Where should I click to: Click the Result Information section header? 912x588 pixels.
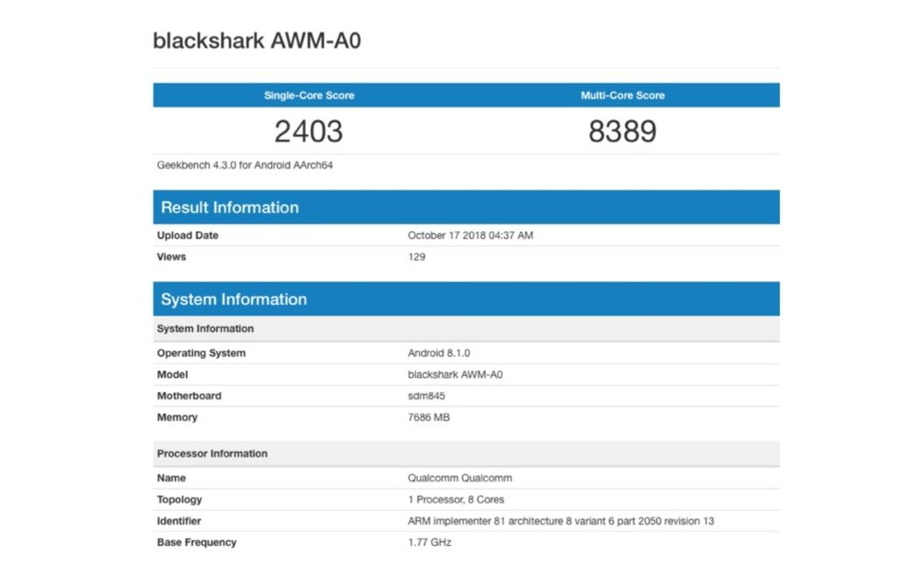point(230,207)
